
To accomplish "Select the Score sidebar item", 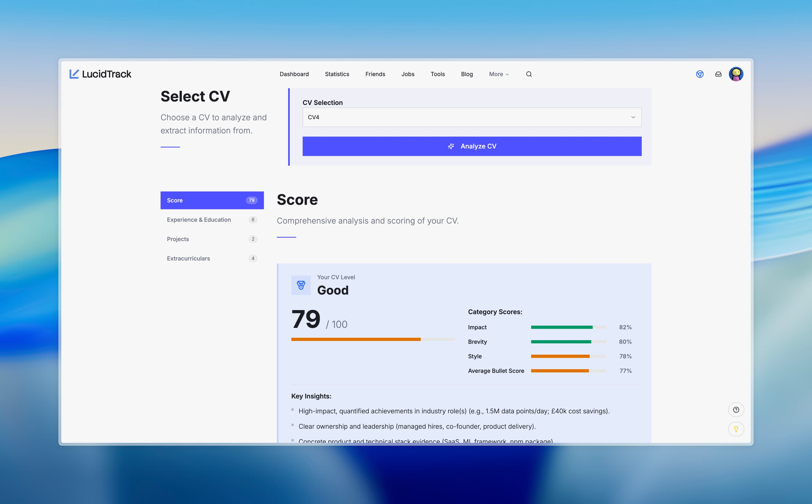I will coord(212,200).
